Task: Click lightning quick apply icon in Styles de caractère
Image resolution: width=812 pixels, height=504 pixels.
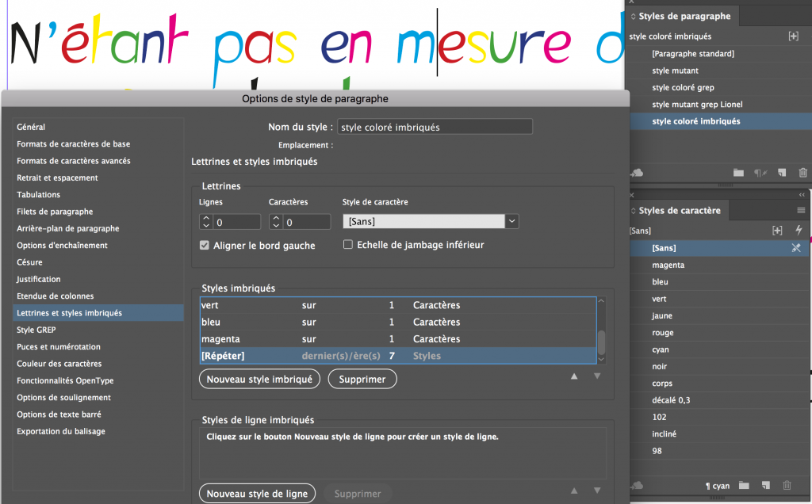Action: click(798, 231)
